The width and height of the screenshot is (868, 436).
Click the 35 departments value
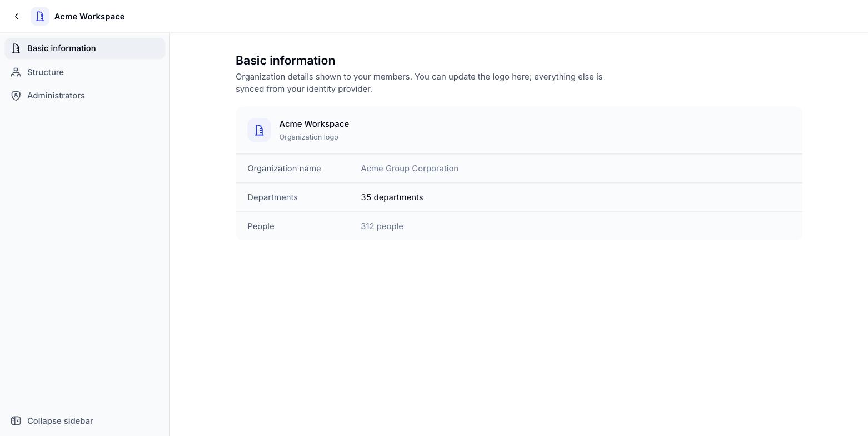(392, 197)
